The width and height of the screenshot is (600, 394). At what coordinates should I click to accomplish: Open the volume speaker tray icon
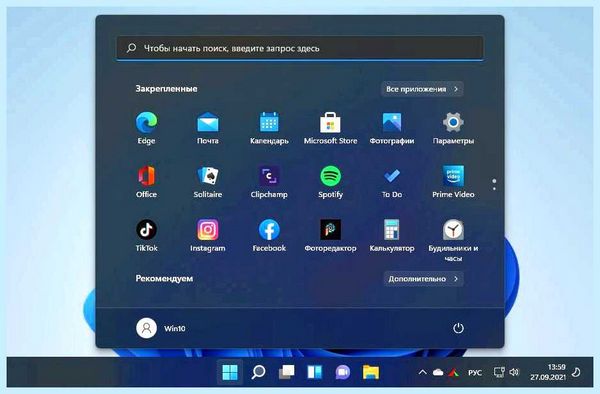[515, 372]
